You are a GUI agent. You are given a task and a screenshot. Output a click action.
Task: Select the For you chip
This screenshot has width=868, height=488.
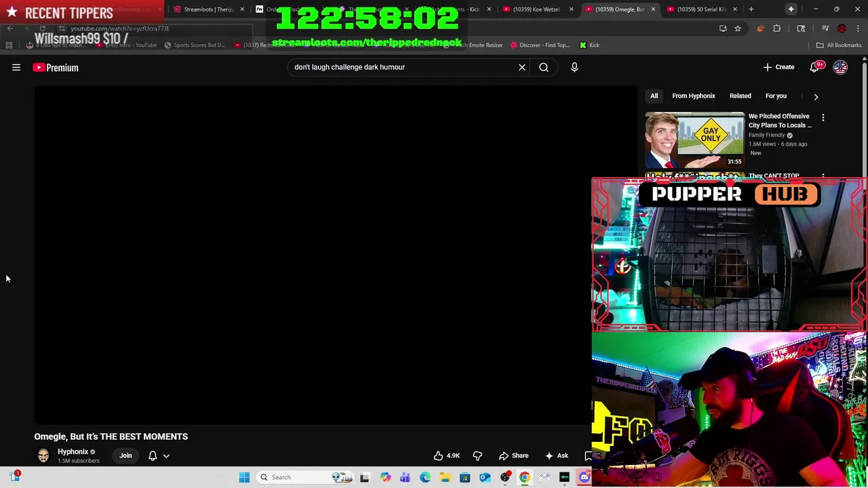[x=776, y=96]
